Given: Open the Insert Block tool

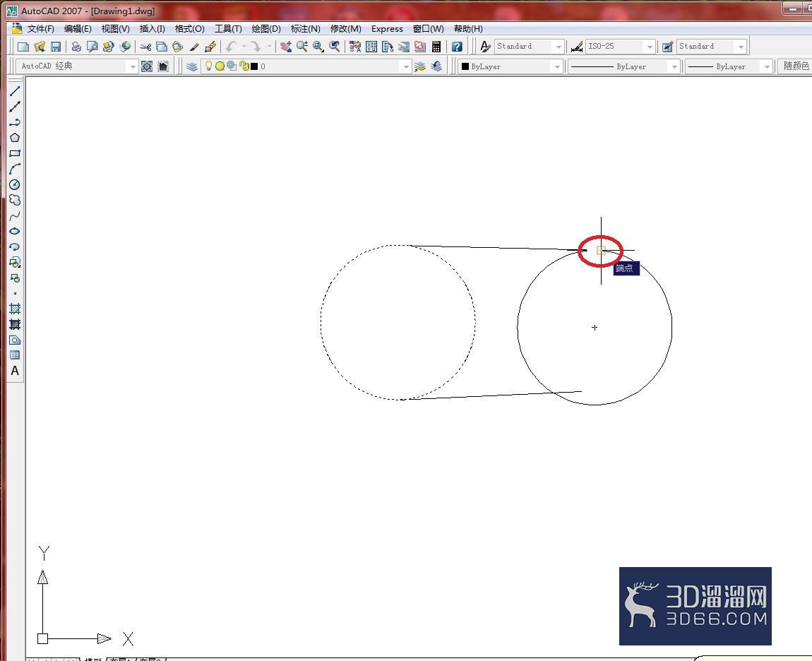Looking at the screenshot, I should 15,262.
